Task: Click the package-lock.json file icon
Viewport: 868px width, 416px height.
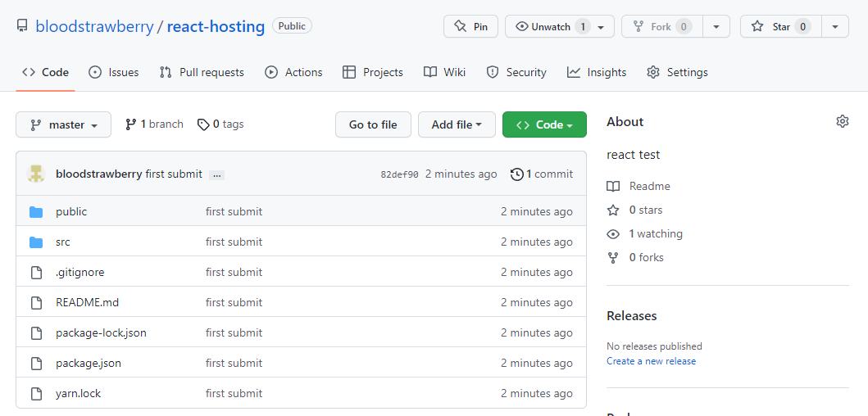Action: (x=36, y=333)
